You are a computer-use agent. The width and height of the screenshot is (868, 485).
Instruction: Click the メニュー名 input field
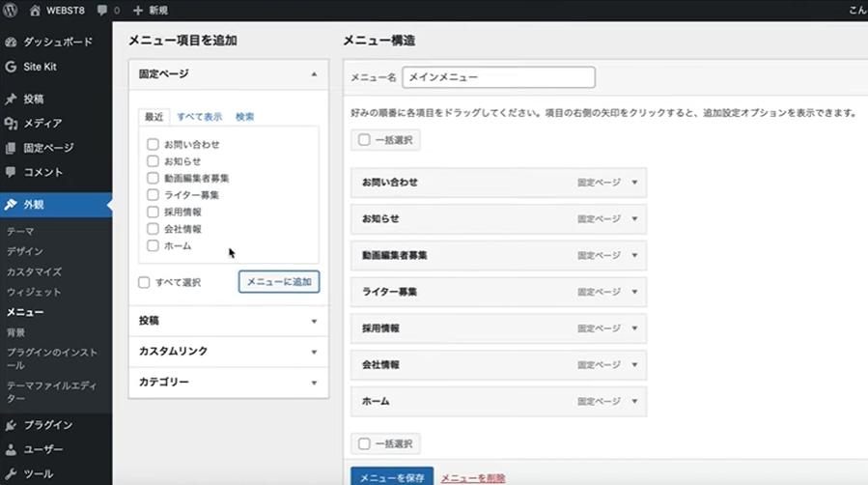(499, 77)
